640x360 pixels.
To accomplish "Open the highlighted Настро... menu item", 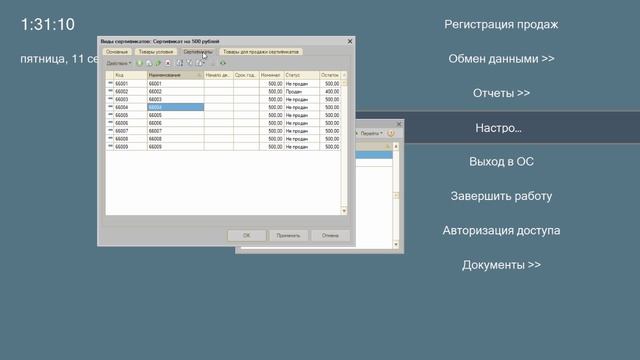I will [498, 128].
